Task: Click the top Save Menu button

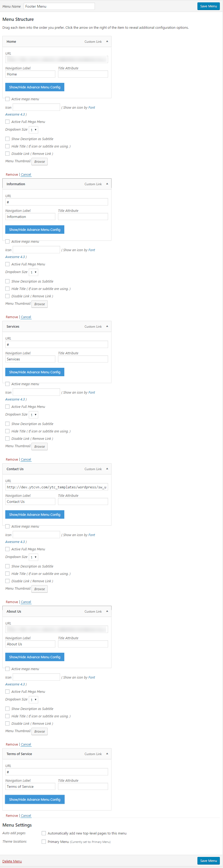Action: pos(209,6)
